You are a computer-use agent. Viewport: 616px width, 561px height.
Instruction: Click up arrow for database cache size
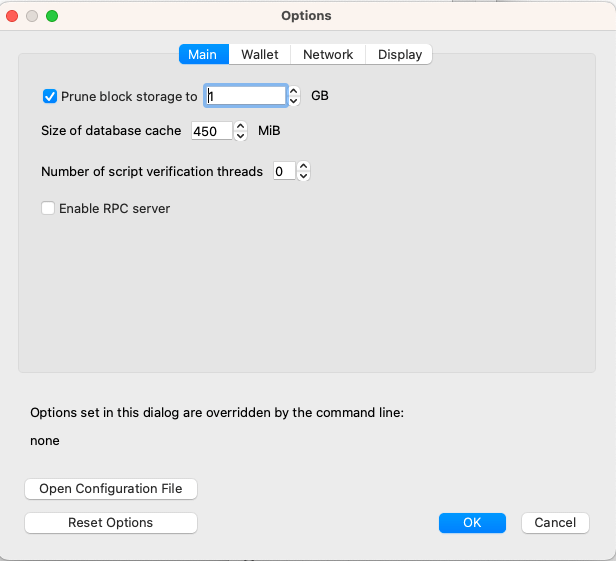tap(240, 126)
